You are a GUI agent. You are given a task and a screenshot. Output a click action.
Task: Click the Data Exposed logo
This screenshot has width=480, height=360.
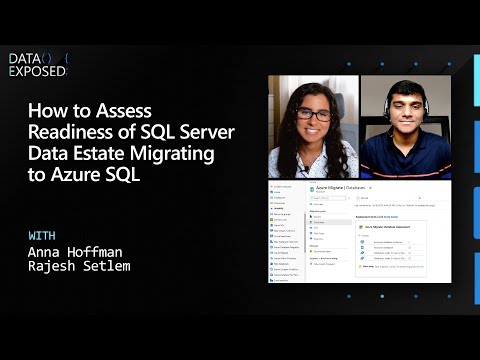point(38,65)
